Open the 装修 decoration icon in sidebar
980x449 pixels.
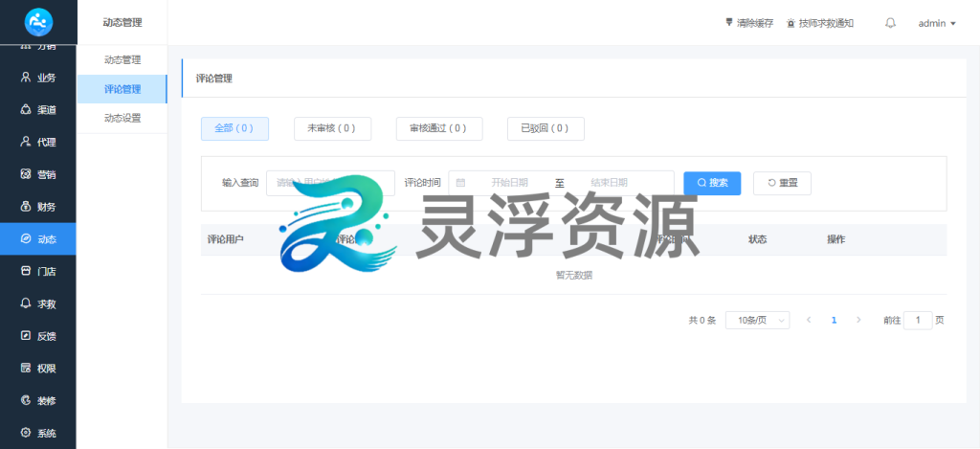click(26, 400)
